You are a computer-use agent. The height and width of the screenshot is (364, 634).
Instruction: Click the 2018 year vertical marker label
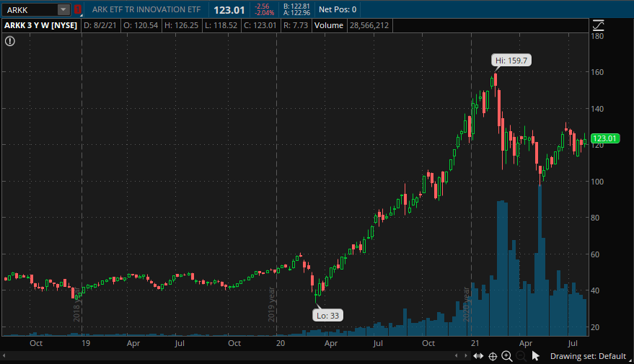coord(76,305)
